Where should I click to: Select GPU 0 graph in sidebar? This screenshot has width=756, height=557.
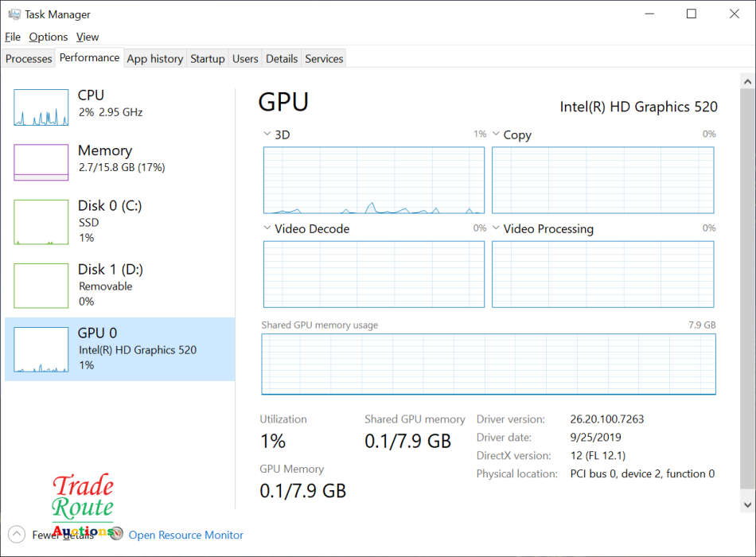click(41, 349)
